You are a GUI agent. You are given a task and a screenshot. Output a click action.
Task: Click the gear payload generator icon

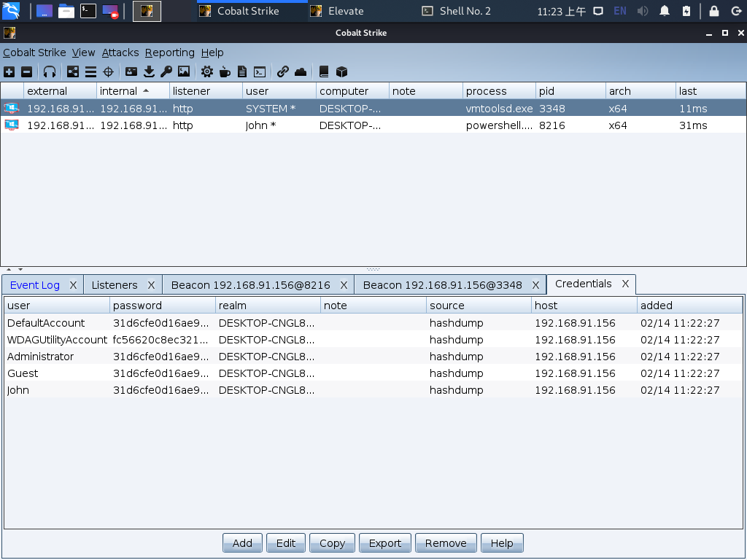point(207,71)
